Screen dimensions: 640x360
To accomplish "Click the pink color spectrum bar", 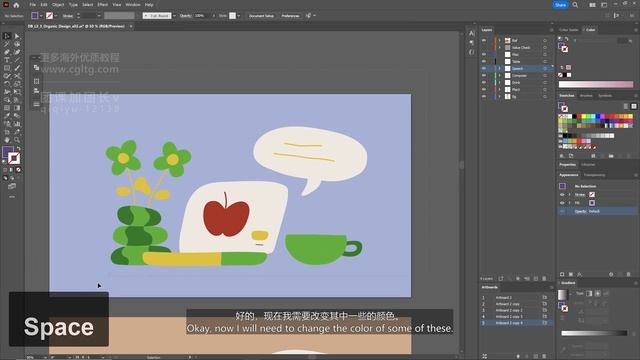I will pyautogui.click(x=596, y=84).
